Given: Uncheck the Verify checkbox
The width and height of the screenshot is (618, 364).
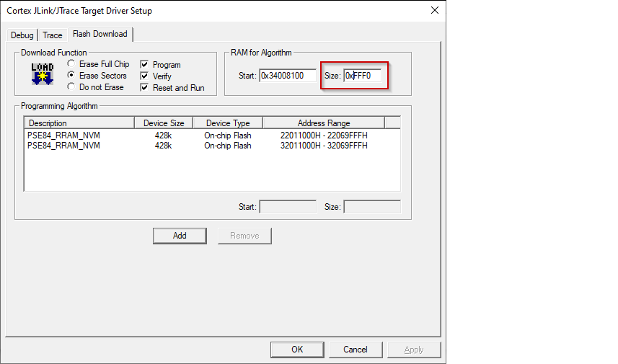Looking at the screenshot, I should point(144,76).
